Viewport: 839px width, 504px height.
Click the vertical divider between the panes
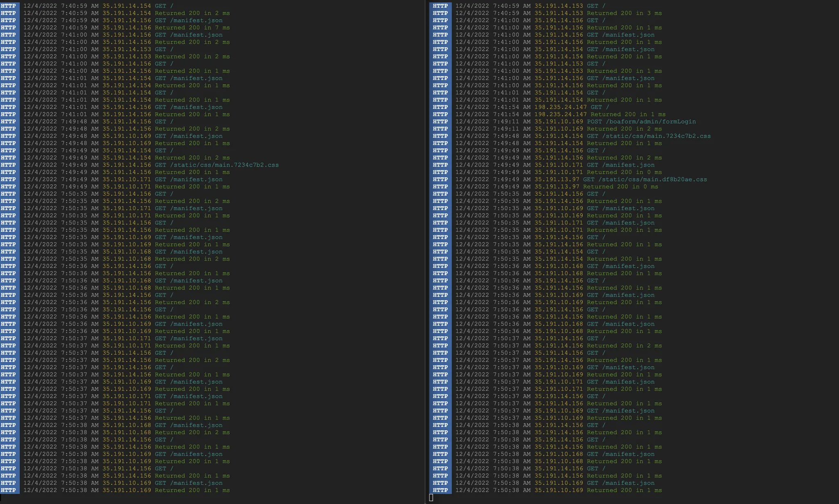[x=426, y=252]
